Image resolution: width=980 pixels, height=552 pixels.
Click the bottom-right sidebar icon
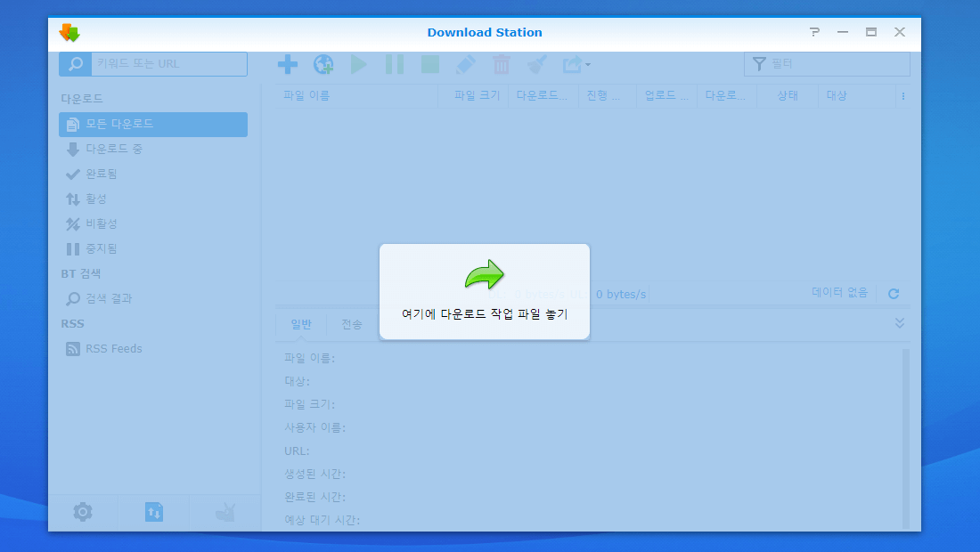225,512
